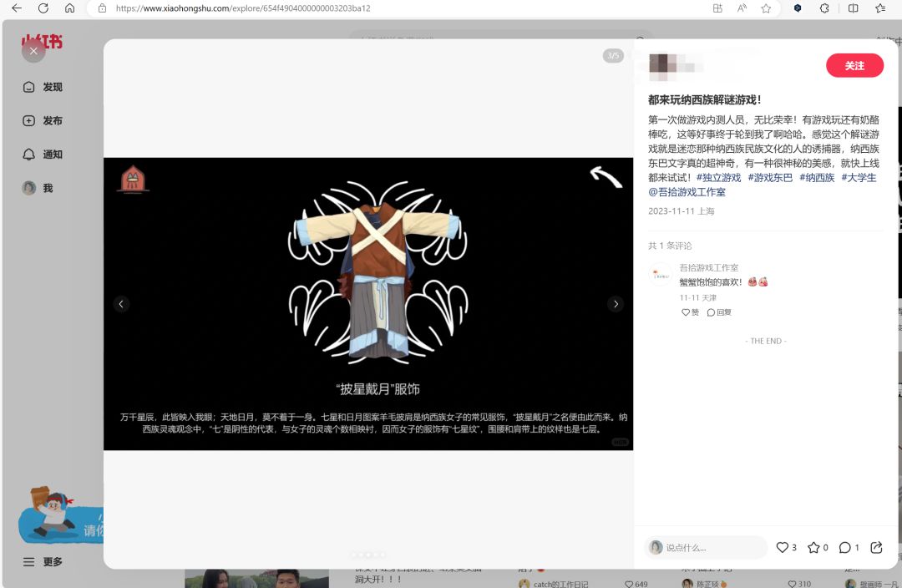Open the #游戏东巴 hashtag

pos(770,178)
